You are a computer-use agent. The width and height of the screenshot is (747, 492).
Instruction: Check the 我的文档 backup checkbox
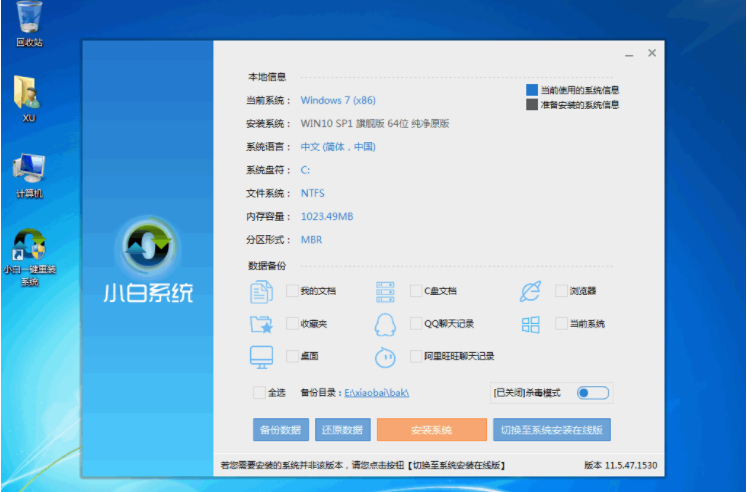292,291
